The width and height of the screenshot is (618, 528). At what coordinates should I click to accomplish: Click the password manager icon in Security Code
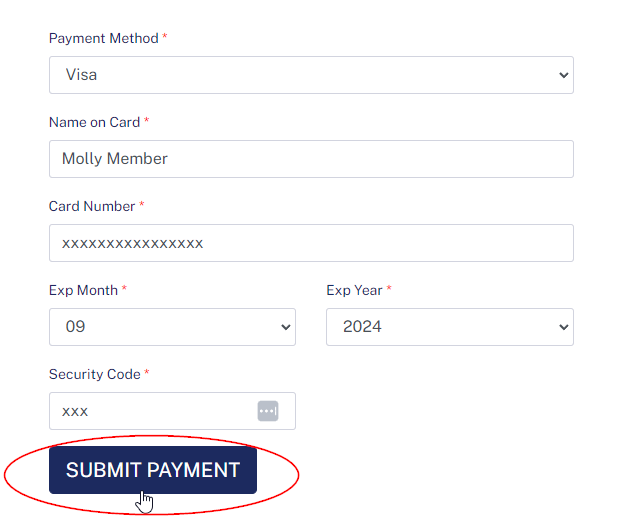(268, 411)
